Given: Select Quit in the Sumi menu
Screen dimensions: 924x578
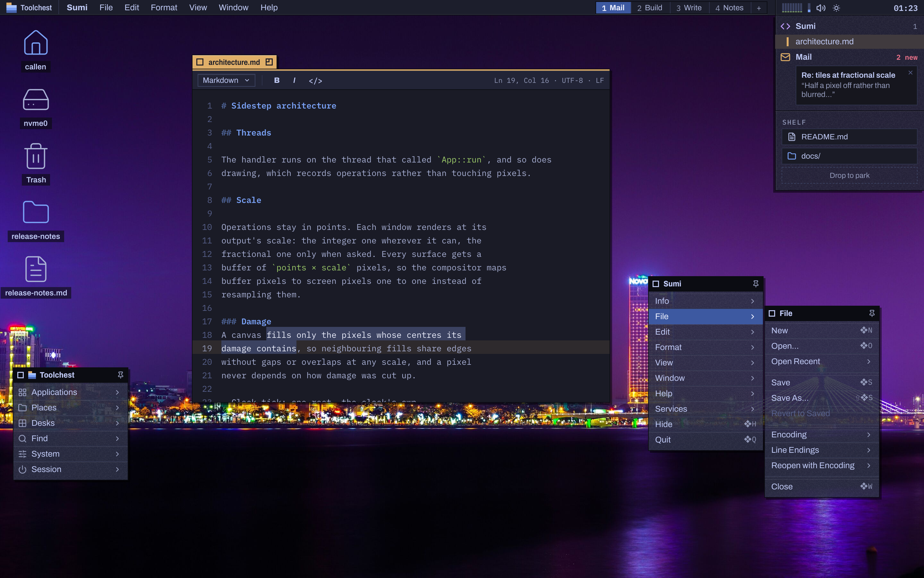Looking at the screenshot, I should click(706, 440).
